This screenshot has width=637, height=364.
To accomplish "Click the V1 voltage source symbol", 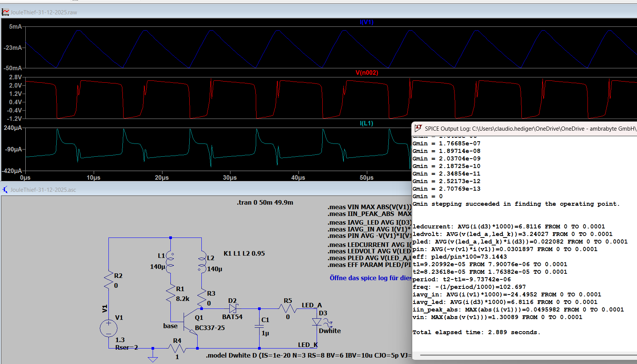I will point(108,328).
